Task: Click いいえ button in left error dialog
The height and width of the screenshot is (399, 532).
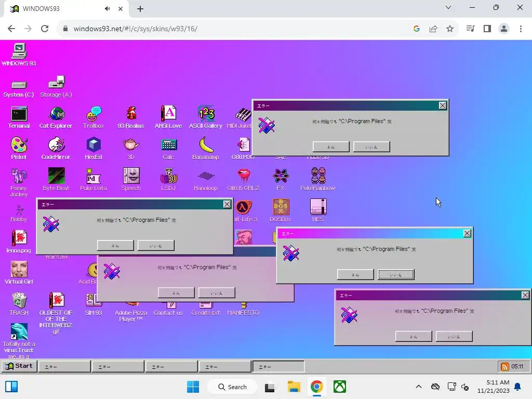Action: pyautogui.click(x=156, y=245)
